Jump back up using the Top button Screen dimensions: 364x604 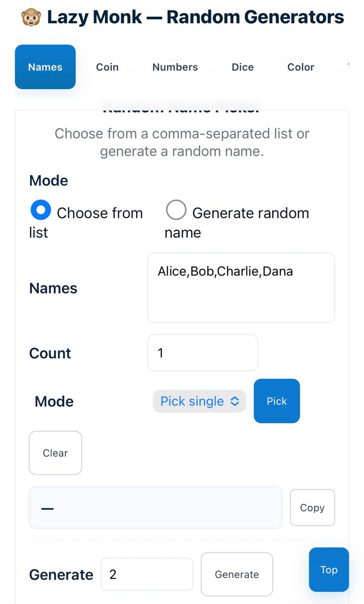click(x=329, y=570)
